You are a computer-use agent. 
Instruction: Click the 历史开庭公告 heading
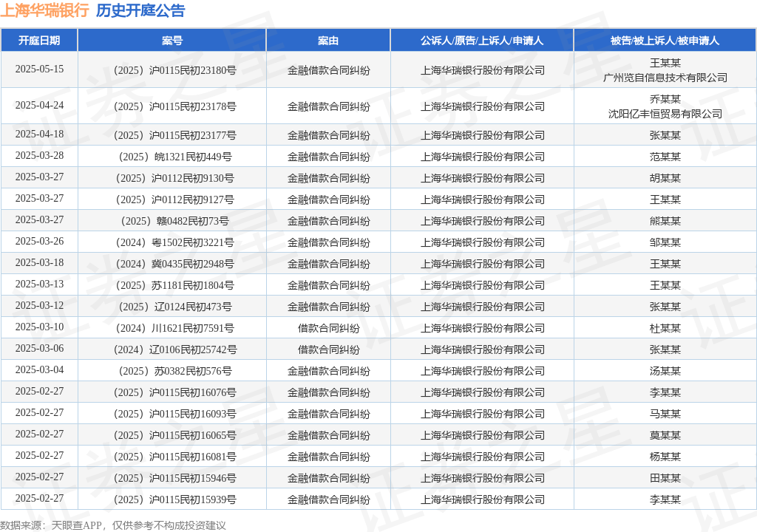tap(140, 10)
